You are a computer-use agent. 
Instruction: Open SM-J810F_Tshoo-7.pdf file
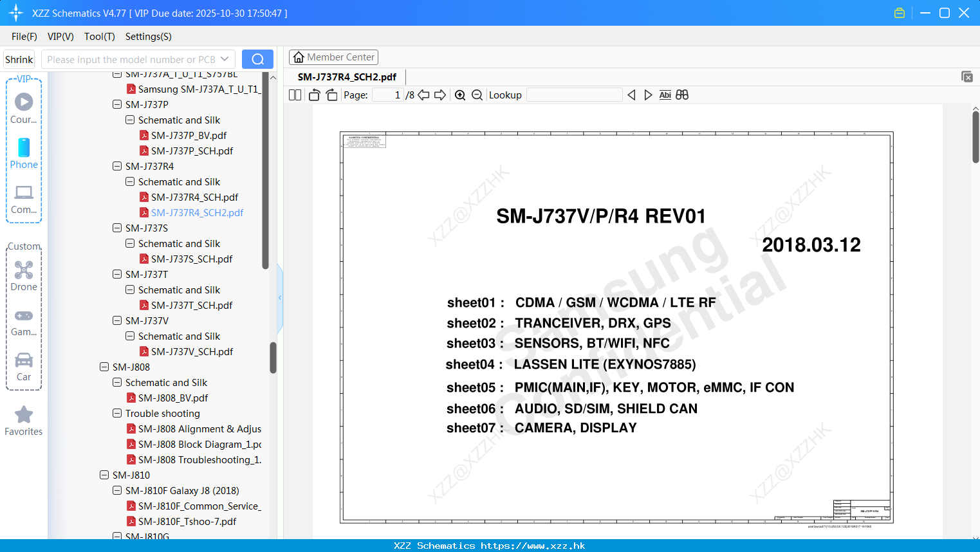pyautogui.click(x=187, y=521)
